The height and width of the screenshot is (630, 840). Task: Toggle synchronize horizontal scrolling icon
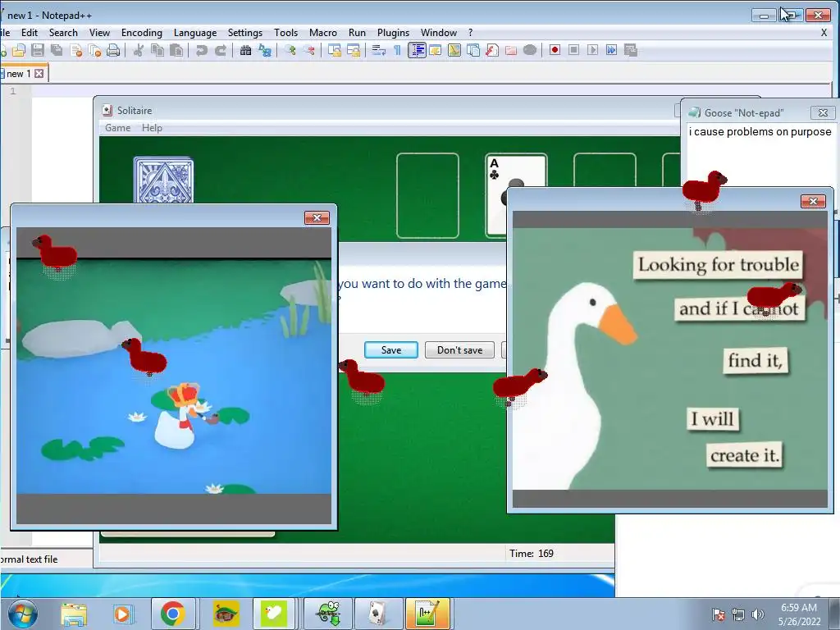[354, 50]
